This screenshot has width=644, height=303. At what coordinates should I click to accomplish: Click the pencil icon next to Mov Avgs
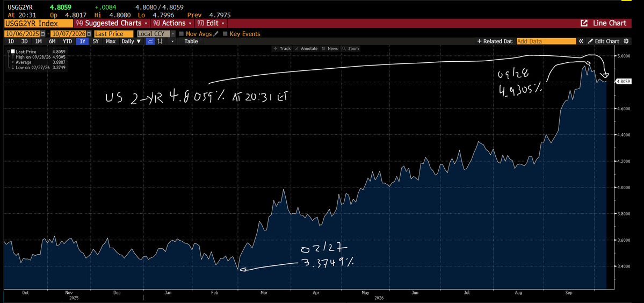(215, 34)
